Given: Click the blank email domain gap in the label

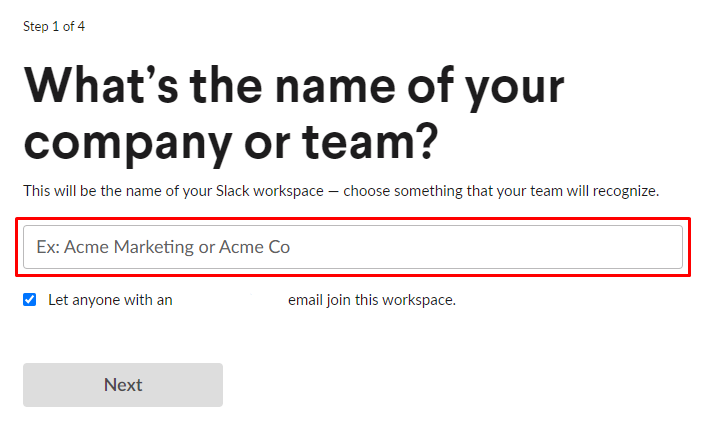Looking at the screenshot, I should coord(230,299).
